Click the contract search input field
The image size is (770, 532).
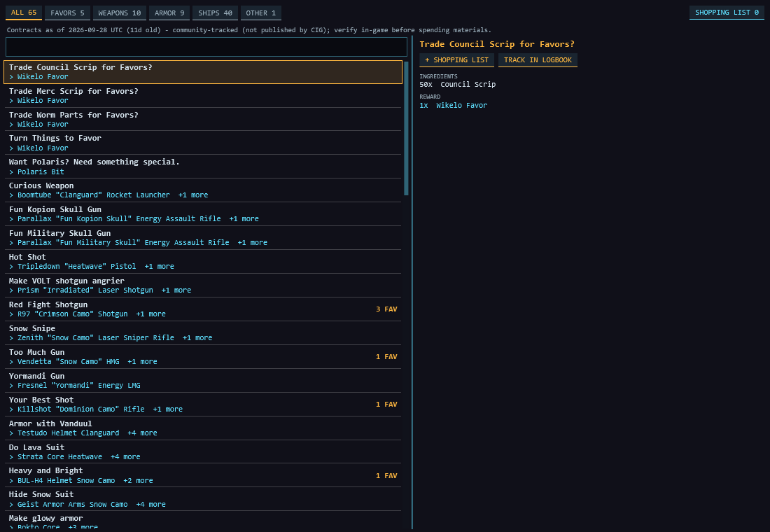pyautogui.click(x=206, y=47)
